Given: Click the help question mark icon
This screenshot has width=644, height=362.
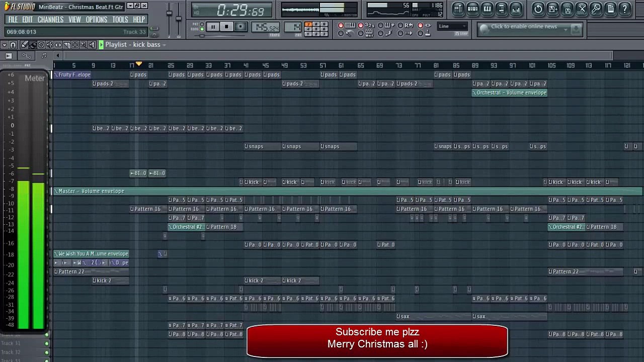Looking at the screenshot, I should (625, 9).
